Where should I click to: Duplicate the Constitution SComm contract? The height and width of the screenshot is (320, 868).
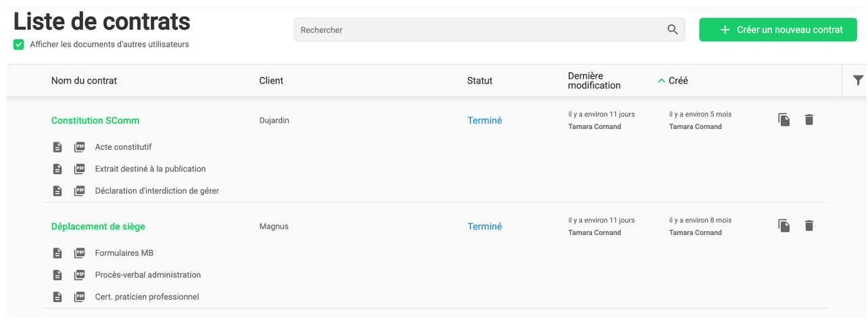point(784,120)
